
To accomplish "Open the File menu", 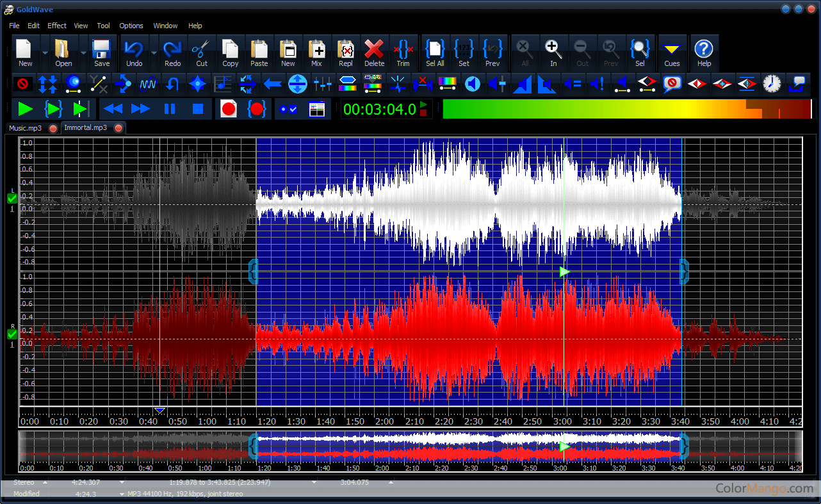I will (14, 26).
